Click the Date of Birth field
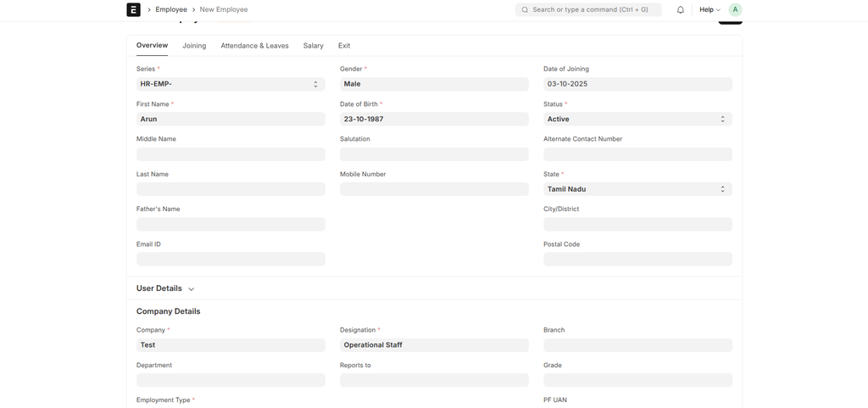 434,120
